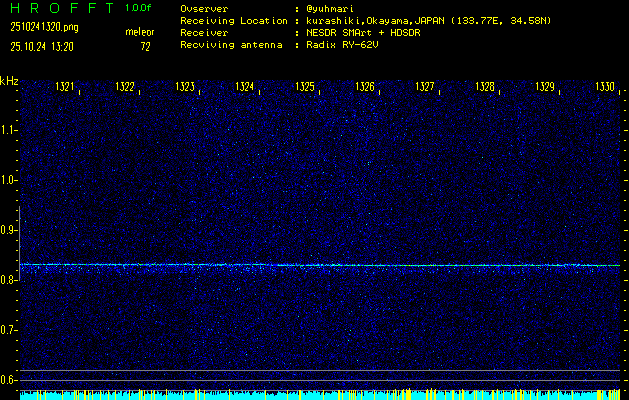Select the meteor count value 72
Screen dimensions: 629x400
[x=145, y=46]
